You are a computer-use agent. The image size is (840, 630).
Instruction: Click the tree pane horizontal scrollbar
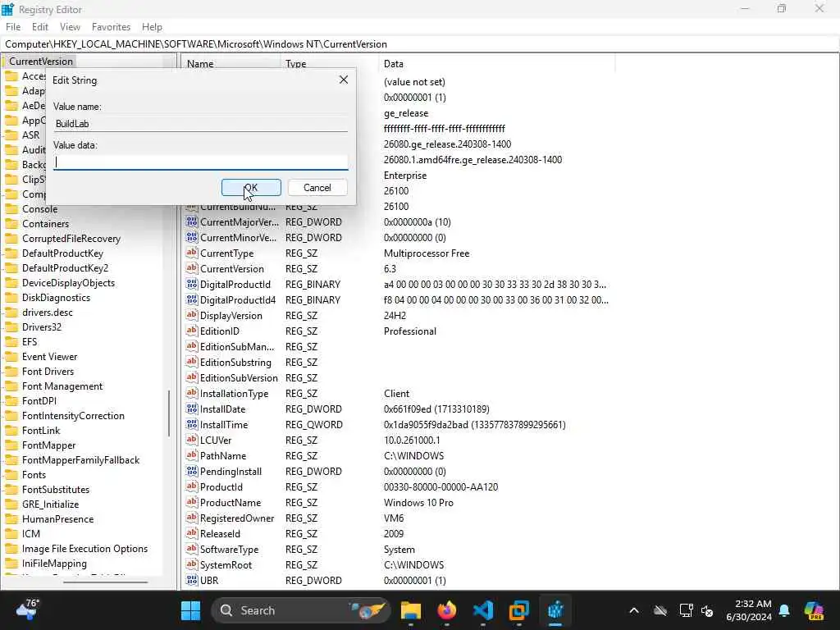[105, 582]
